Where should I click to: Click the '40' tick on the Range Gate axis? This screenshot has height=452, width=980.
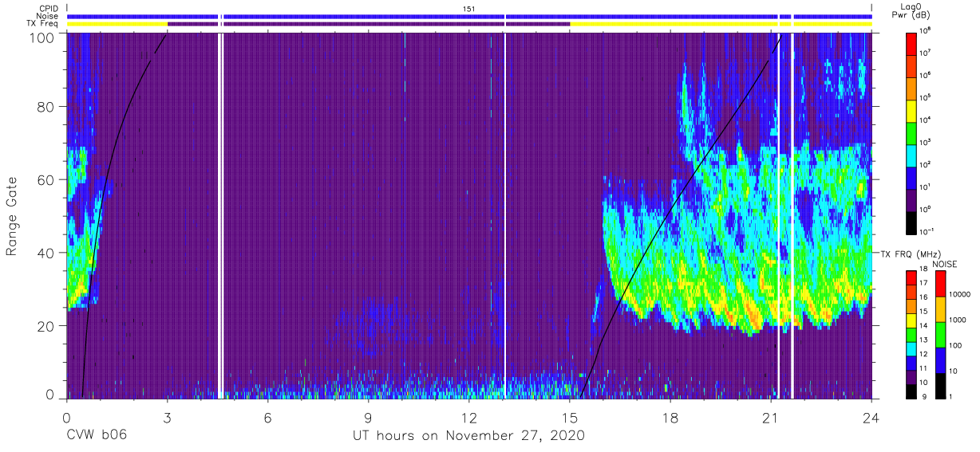tap(44, 253)
